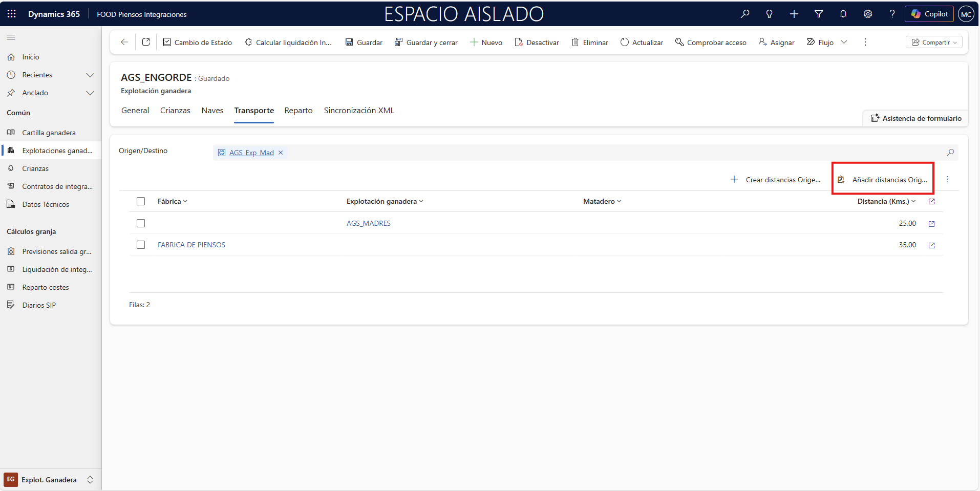
Task: Collapse the sidebar hamburger menu
Action: tap(11, 37)
